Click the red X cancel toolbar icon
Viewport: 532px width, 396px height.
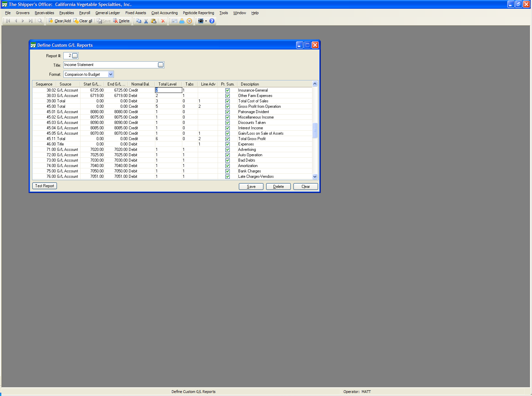tap(163, 21)
